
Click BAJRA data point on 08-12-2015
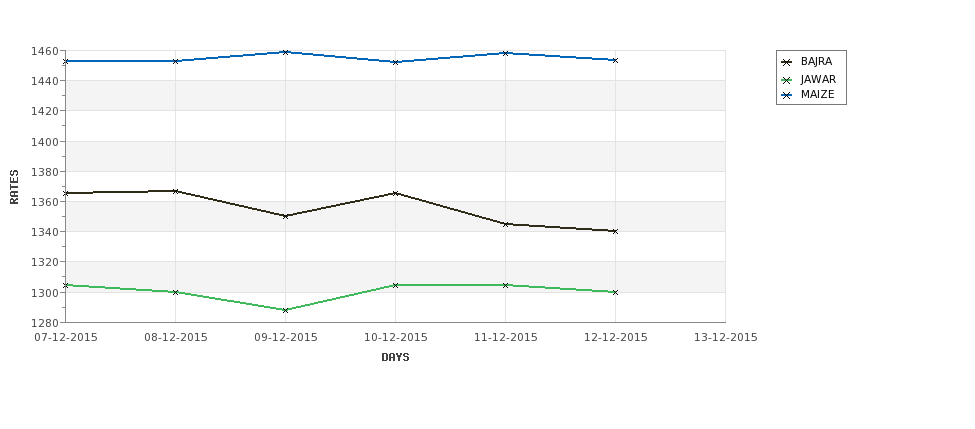tap(176, 191)
